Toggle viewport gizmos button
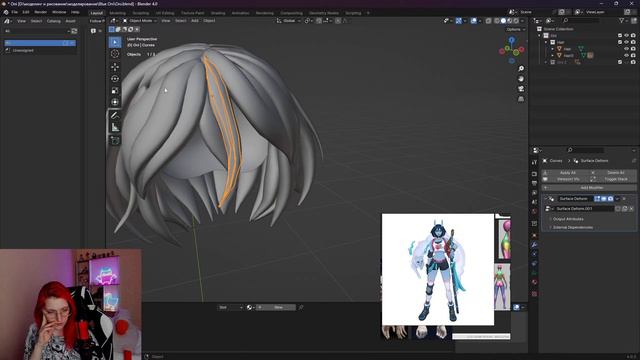Image resolution: width=640 pixels, height=360 pixels. 459,21
